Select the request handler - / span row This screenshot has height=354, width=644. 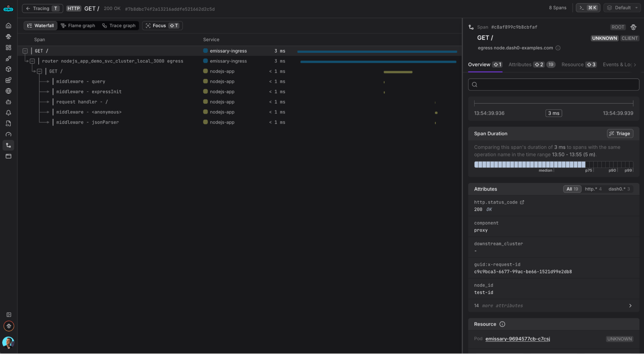point(240,102)
